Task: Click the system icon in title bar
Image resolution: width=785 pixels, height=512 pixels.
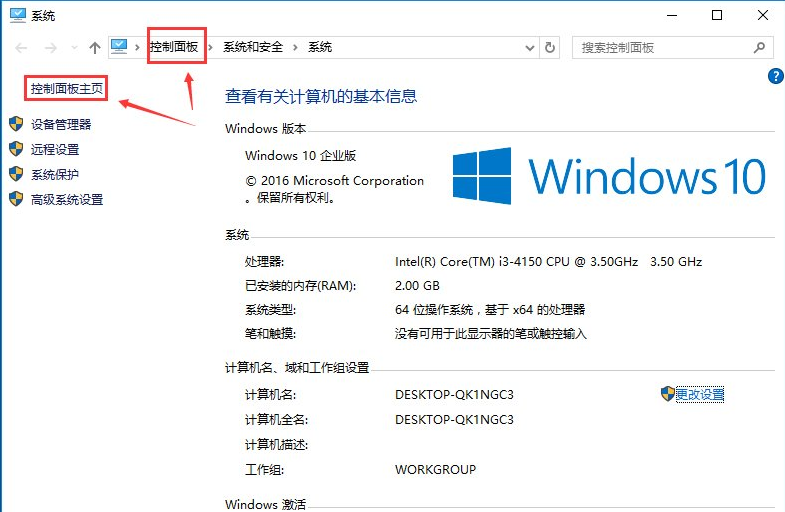Action: coord(15,15)
